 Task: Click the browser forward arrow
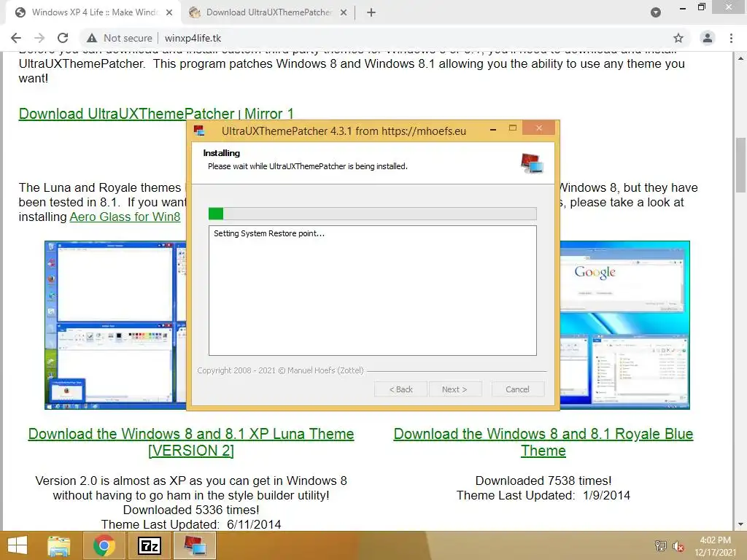[x=39, y=38]
